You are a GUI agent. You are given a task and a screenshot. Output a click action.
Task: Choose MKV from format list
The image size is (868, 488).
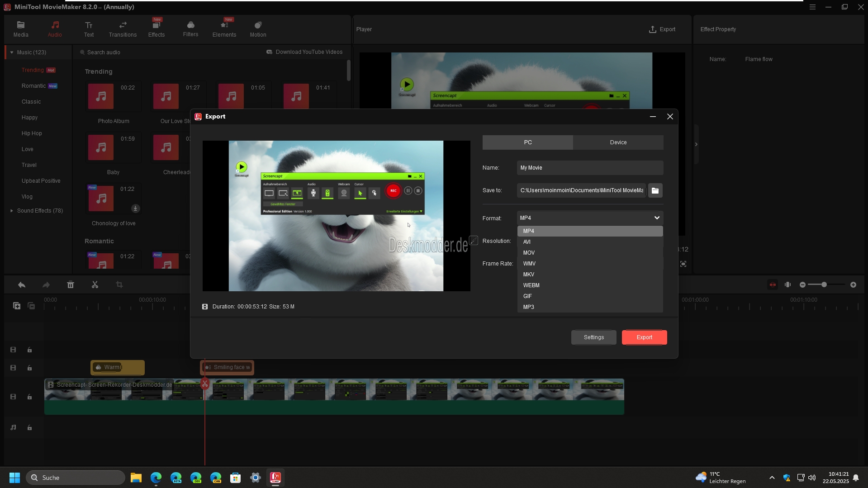tap(590, 275)
